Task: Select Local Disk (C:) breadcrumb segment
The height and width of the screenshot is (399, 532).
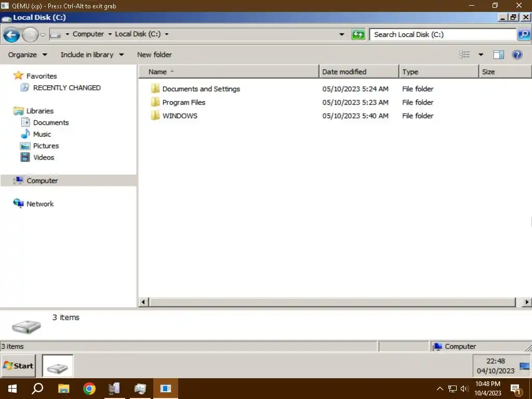Action: [138, 34]
